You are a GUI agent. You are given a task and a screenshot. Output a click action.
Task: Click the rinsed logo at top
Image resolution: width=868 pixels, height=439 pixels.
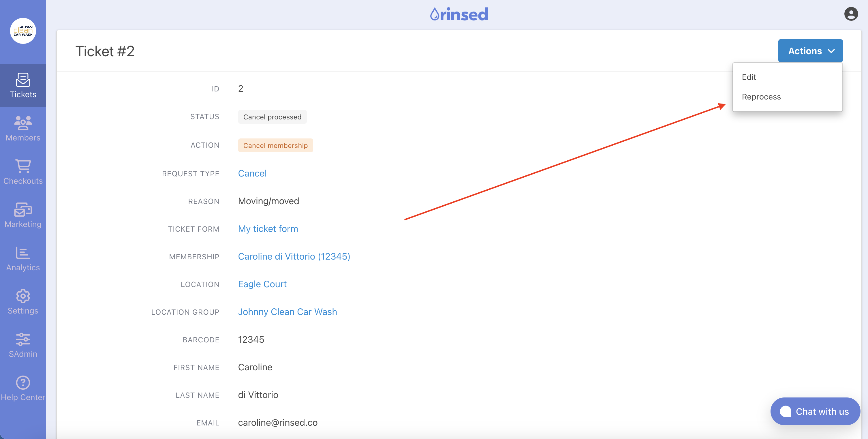pos(459,14)
